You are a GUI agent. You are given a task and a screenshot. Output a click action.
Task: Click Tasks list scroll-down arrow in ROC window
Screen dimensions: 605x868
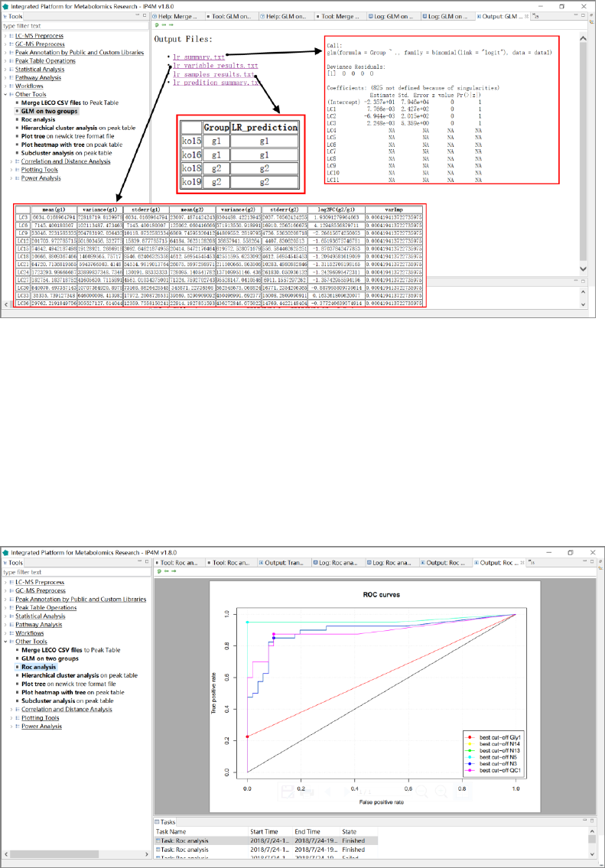[592, 853]
